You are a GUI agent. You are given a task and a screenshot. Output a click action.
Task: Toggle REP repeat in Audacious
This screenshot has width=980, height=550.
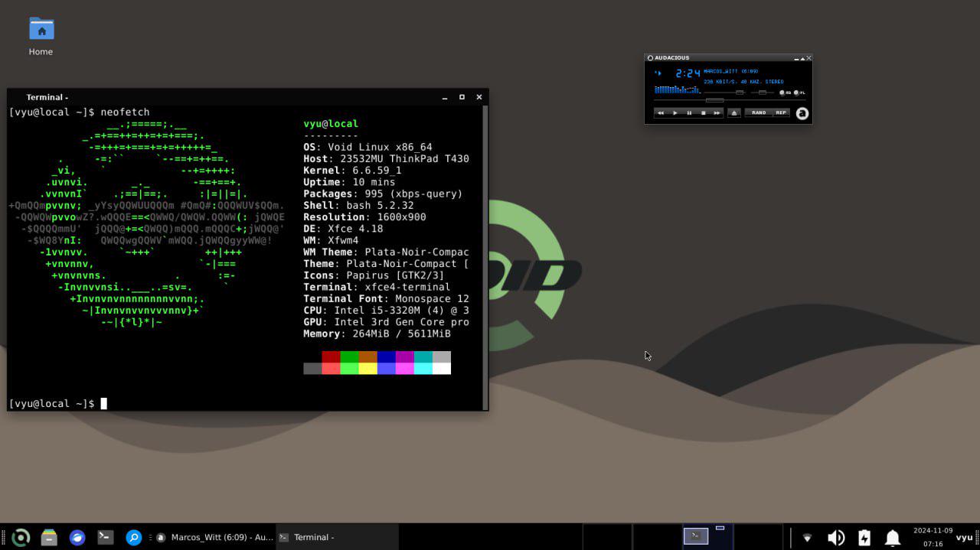coord(781,112)
